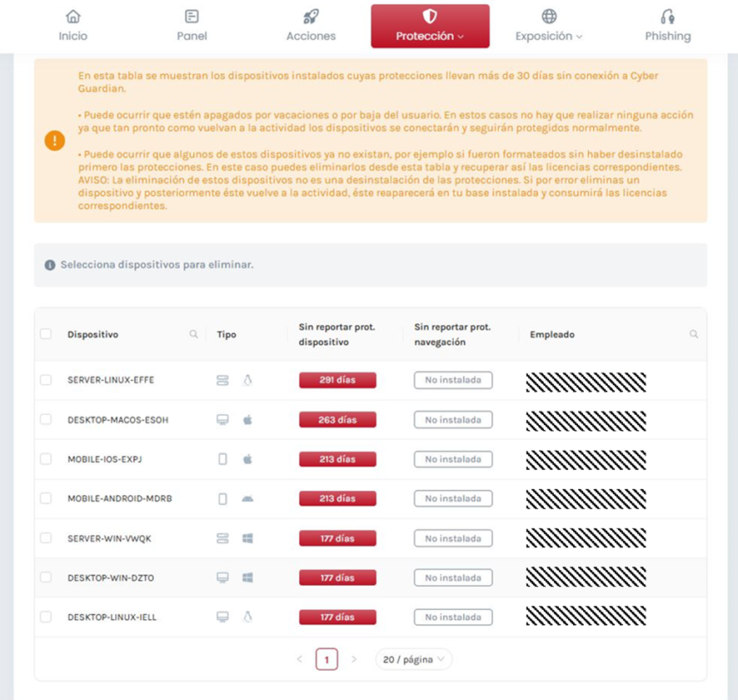Click the Android icon for MOBILE-ANDROID-MDRB
This screenshot has height=700, width=738.
pyautogui.click(x=247, y=498)
